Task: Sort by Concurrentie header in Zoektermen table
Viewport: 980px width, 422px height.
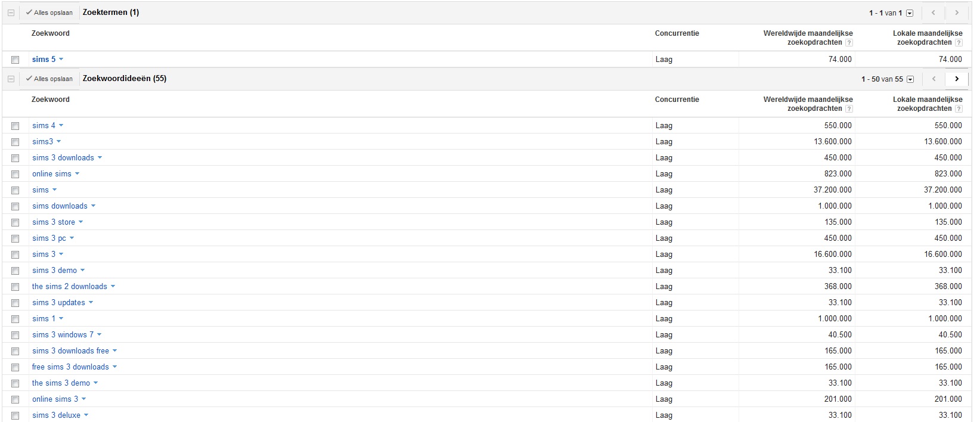Action: click(677, 33)
